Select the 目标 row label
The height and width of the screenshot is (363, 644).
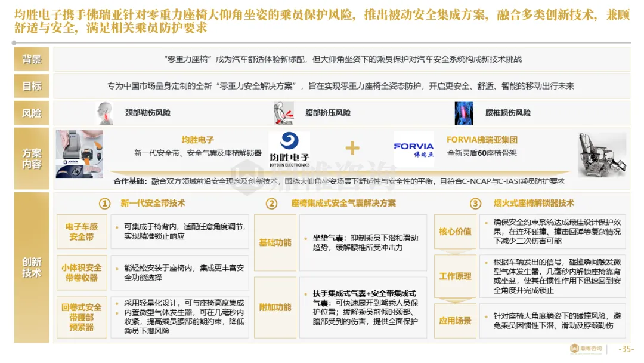(x=32, y=87)
